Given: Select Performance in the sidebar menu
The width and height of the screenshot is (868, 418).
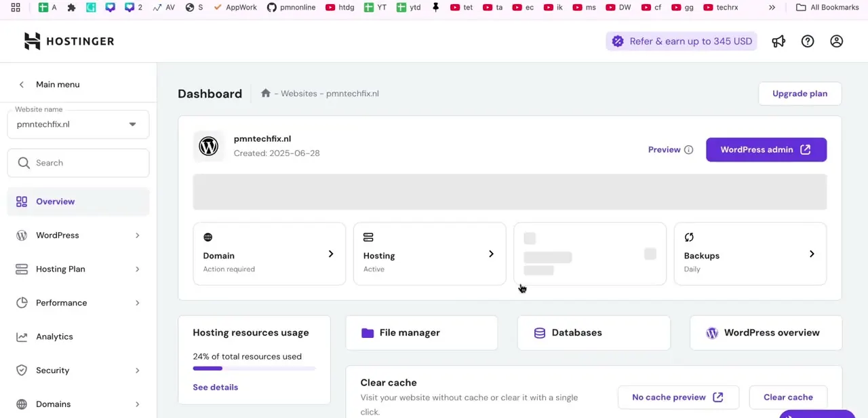Looking at the screenshot, I should [x=78, y=303].
